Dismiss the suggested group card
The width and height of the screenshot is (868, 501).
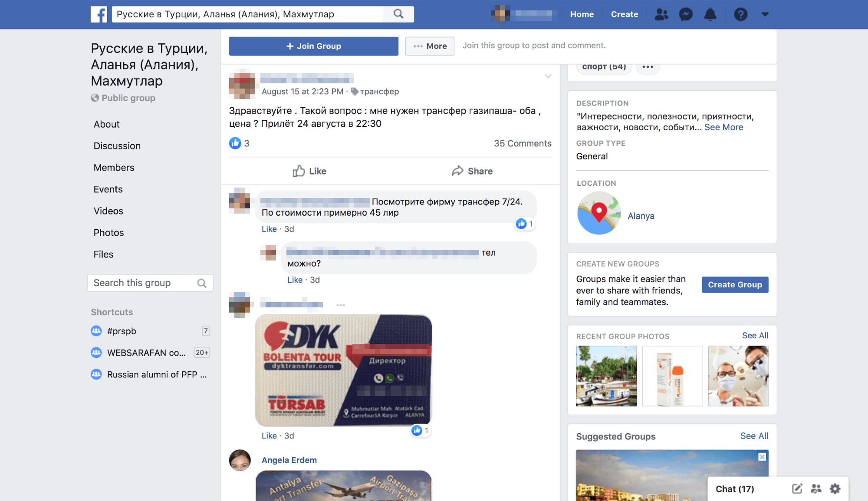(x=762, y=457)
